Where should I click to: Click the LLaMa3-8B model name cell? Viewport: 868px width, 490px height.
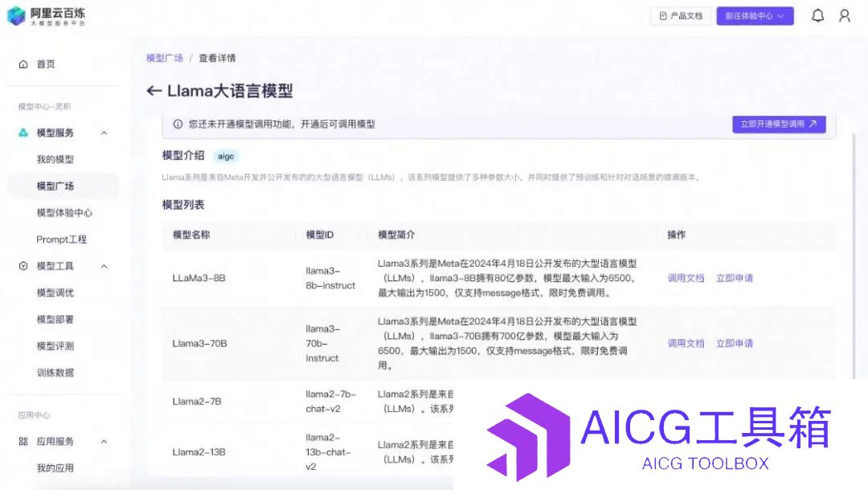pyautogui.click(x=199, y=278)
